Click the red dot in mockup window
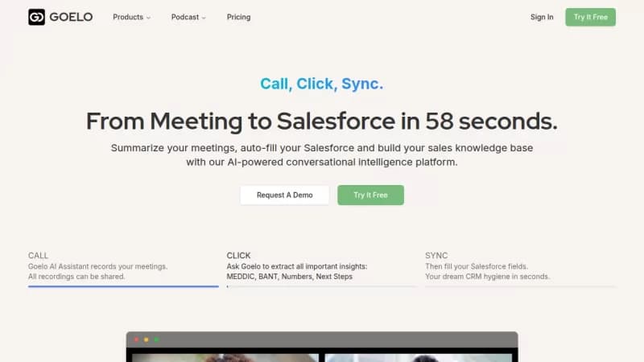Viewport: 644px width, 362px height. (136, 339)
